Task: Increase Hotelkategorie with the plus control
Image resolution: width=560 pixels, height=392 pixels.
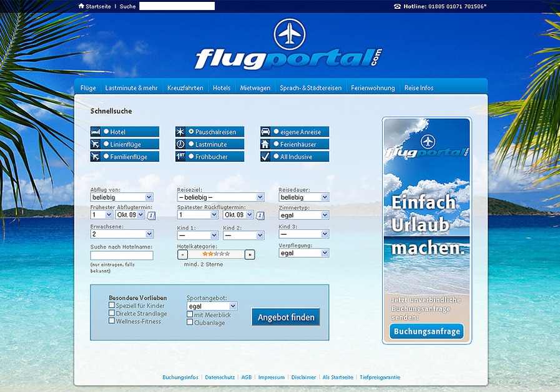Action: coord(249,254)
